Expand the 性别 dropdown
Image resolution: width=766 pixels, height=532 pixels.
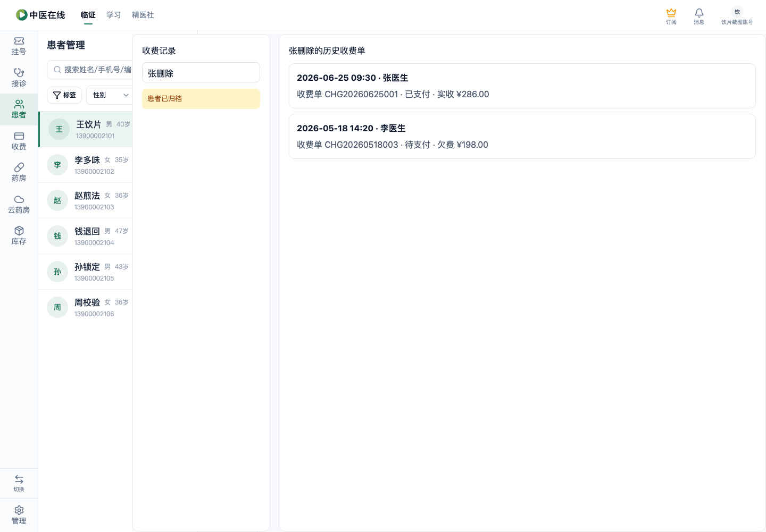pyautogui.click(x=109, y=95)
